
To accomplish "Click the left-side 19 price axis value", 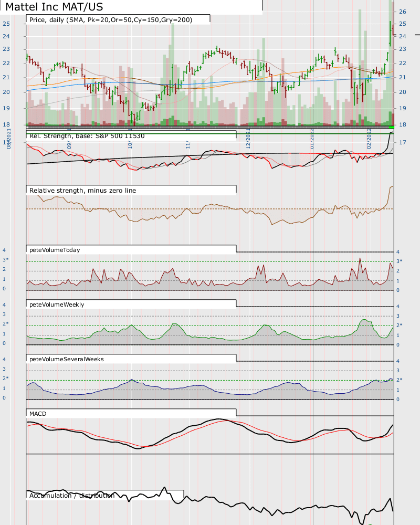I will pyautogui.click(x=6, y=109).
